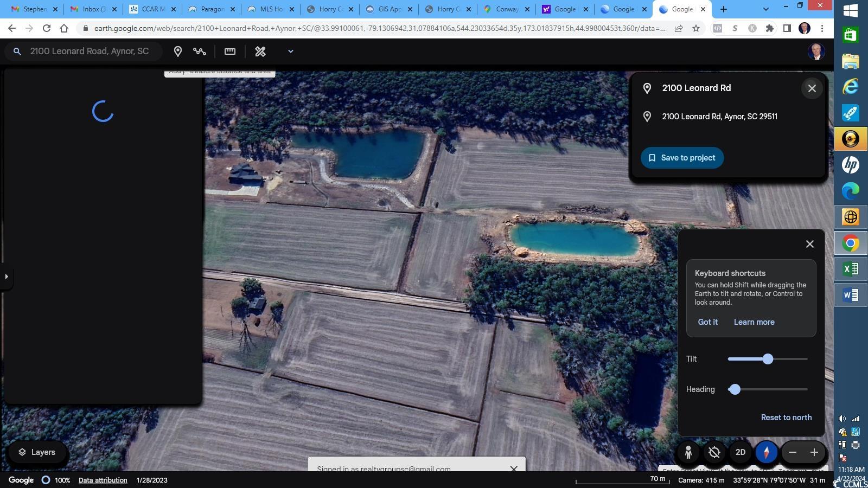Open the Measure distance and area ruler

click(x=230, y=52)
